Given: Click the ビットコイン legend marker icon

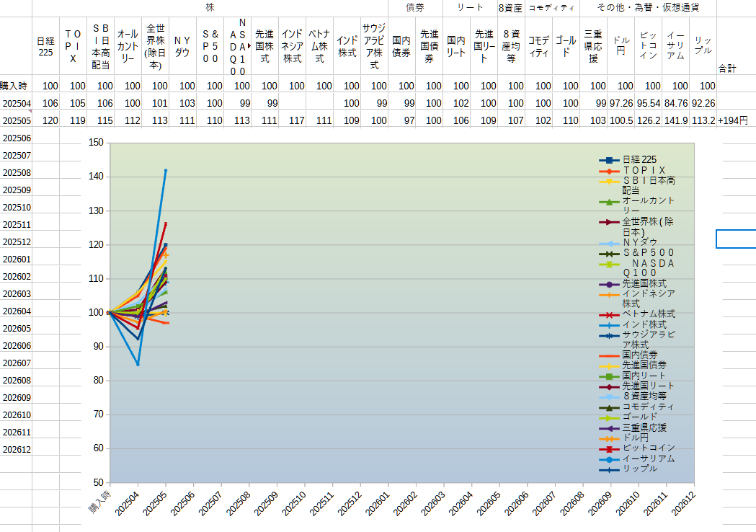Looking at the screenshot, I should pos(610,449).
